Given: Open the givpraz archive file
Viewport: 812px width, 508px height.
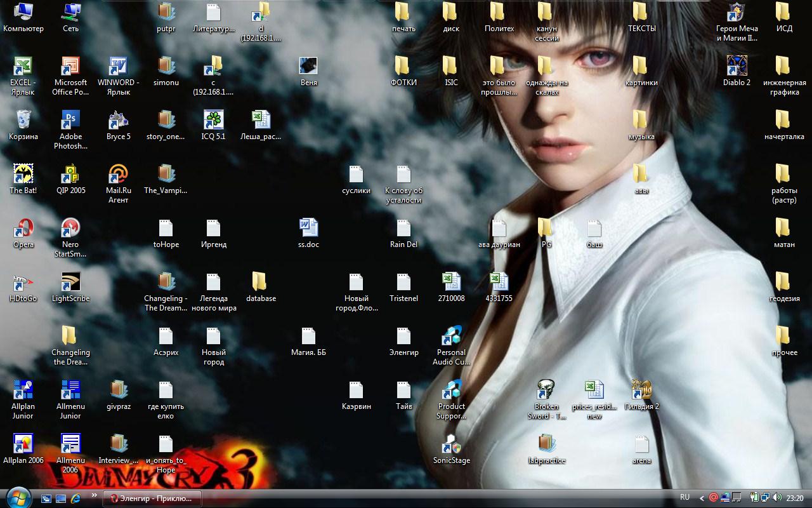Looking at the screenshot, I should (118, 395).
